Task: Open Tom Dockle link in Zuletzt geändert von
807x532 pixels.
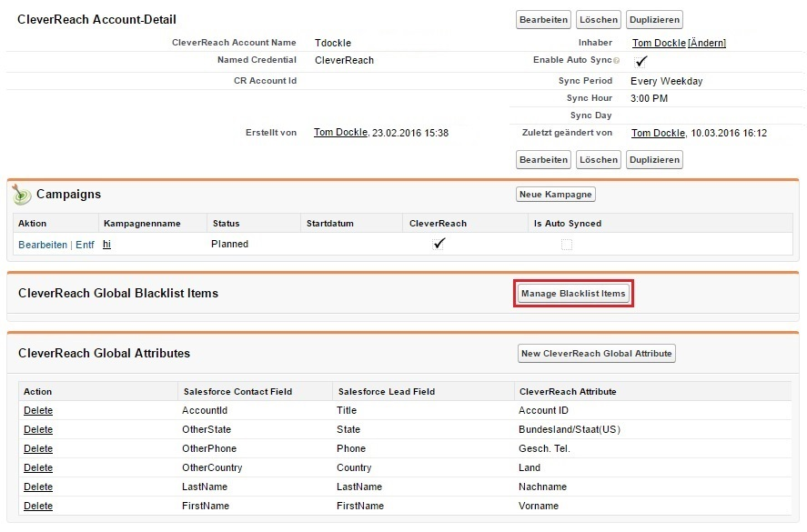Action: [x=659, y=133]
